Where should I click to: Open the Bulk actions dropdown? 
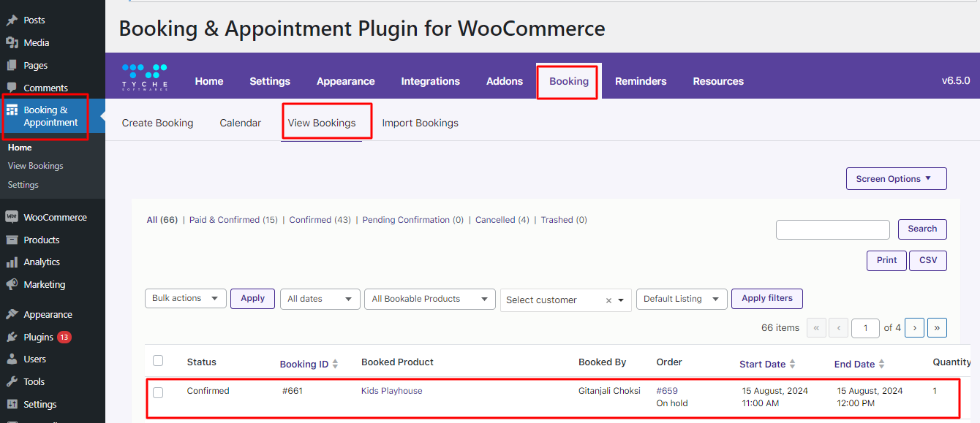tap(186, 299)
